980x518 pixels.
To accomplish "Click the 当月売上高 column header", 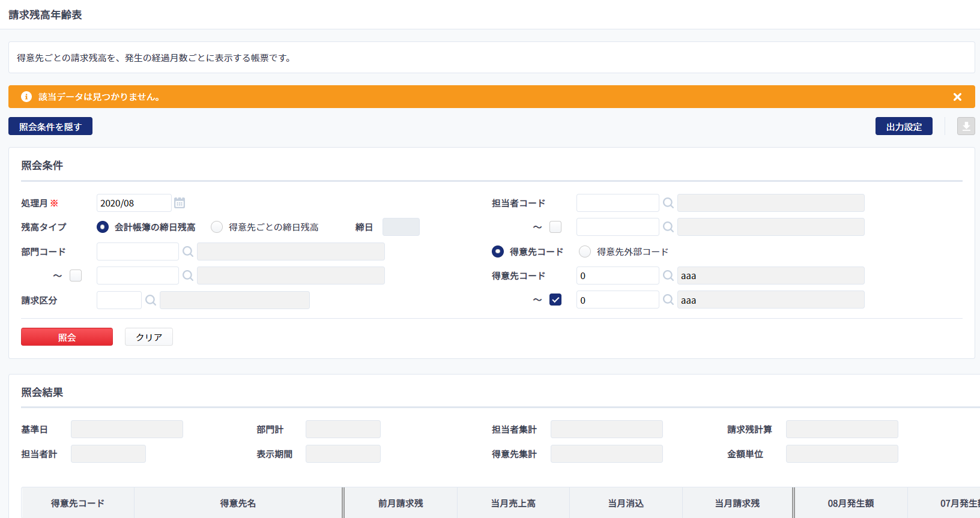I will (513, 503).
